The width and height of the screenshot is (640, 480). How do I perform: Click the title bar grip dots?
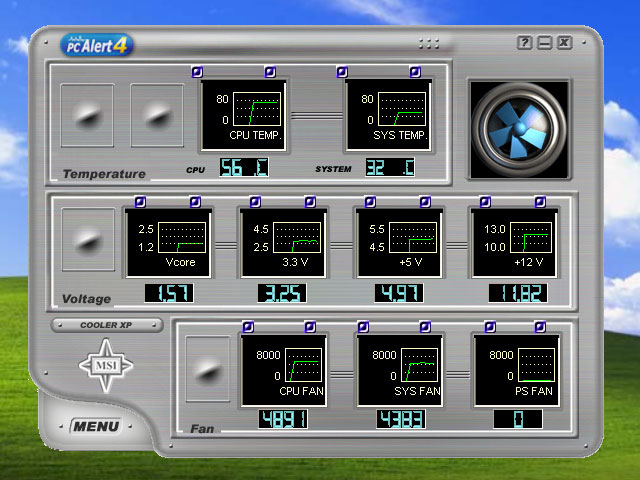(x=429, y=44)
